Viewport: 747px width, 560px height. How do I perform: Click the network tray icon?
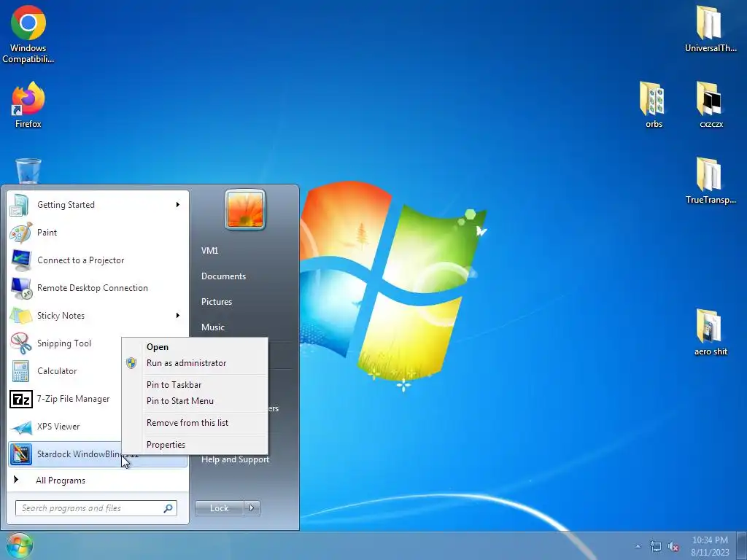tap(656, 547)
